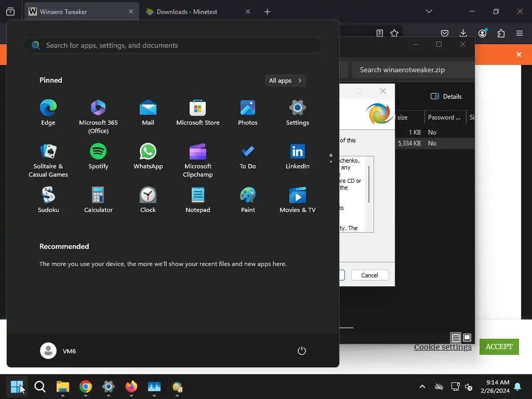Open Notepad from pinned apps
This screenshot has width=532, height=399.
point(198,200)
